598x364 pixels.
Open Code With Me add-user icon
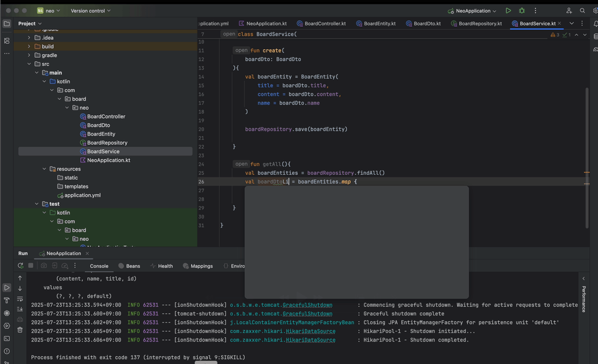point(569,11)
